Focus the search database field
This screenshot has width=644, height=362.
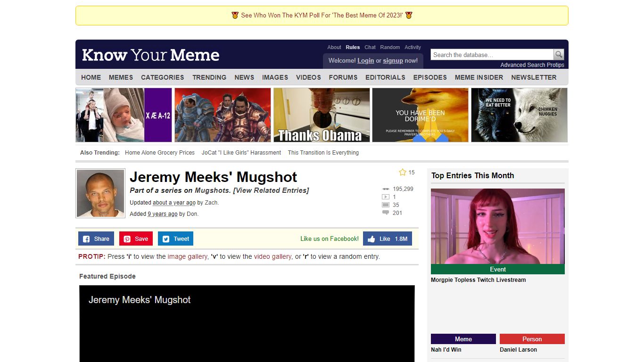click(492, 55)
